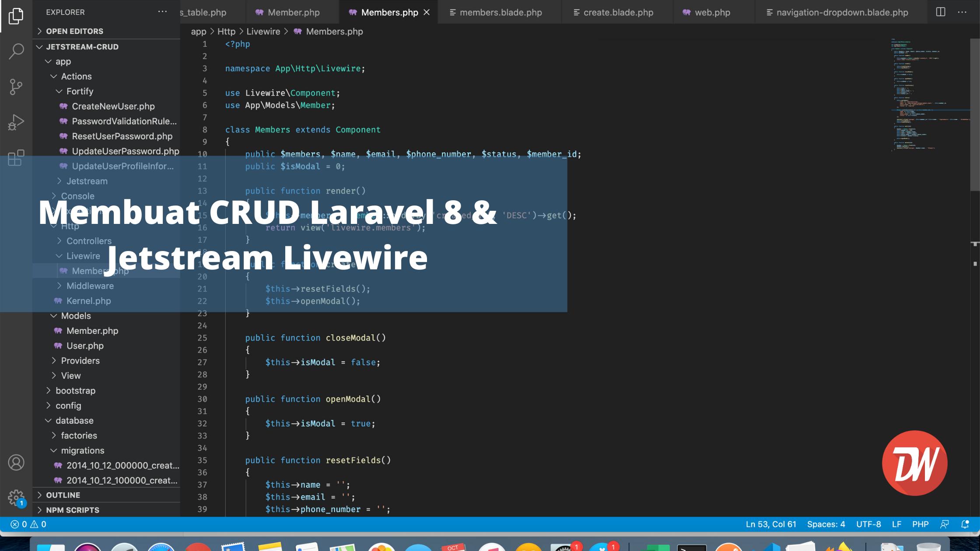Change end of line sequence LF
980x551 pixels.
click(896, 524)
